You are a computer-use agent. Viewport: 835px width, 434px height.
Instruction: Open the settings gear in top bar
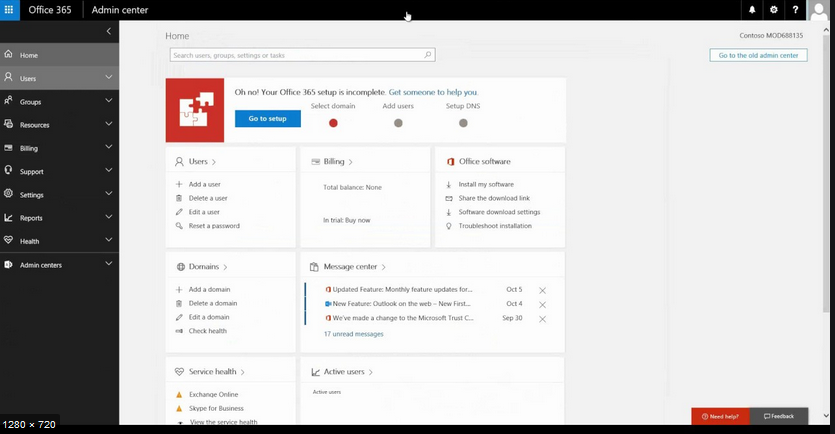point(774,10)
